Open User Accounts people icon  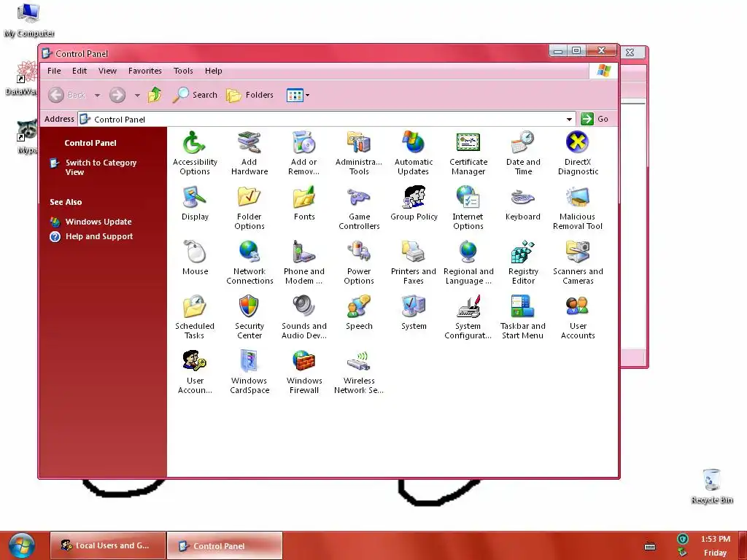pos(578,317)
